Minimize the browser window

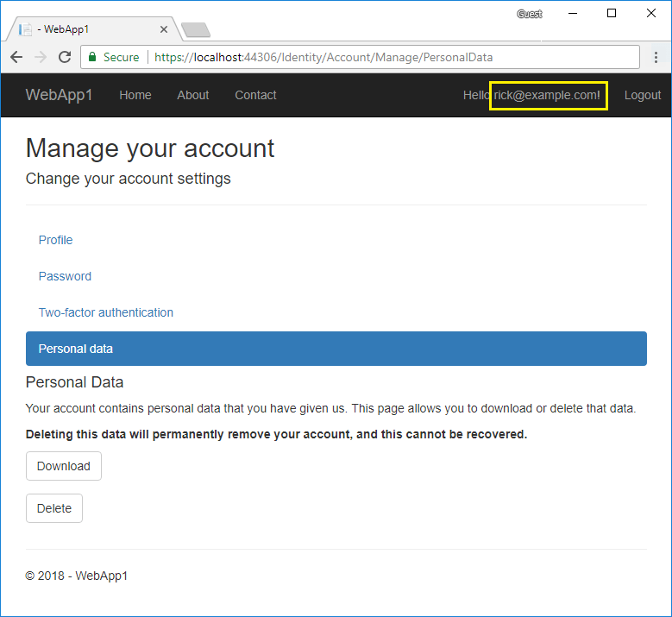point(573,13)
